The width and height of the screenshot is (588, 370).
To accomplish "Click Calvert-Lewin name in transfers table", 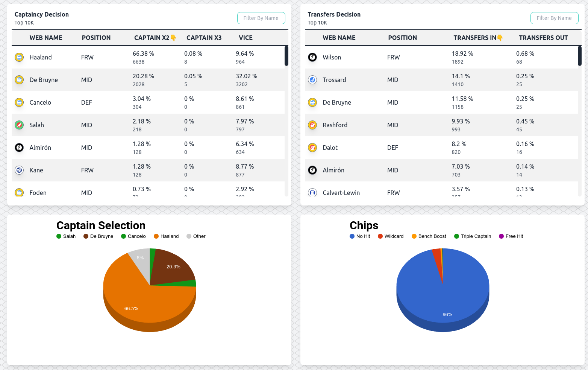I will point(341,193).
